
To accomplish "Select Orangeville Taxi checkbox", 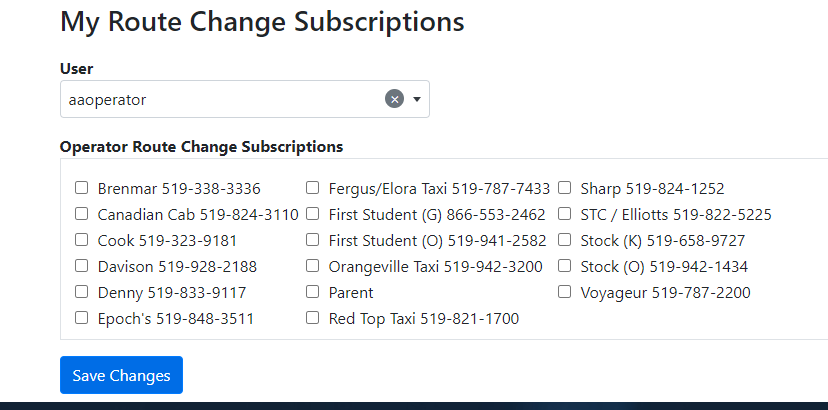I will (x=313, y=266).
